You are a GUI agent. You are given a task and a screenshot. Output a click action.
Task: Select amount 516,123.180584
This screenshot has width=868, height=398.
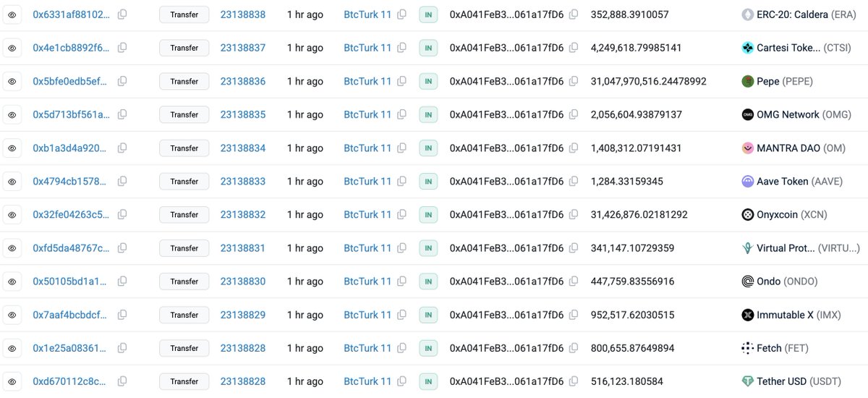pos(626,381)
